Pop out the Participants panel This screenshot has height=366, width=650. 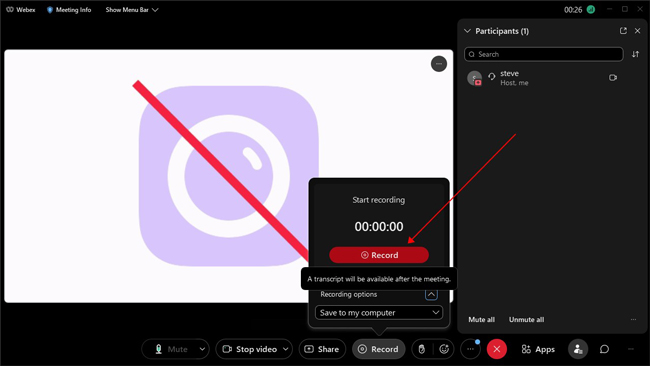(x=623, y=31)
